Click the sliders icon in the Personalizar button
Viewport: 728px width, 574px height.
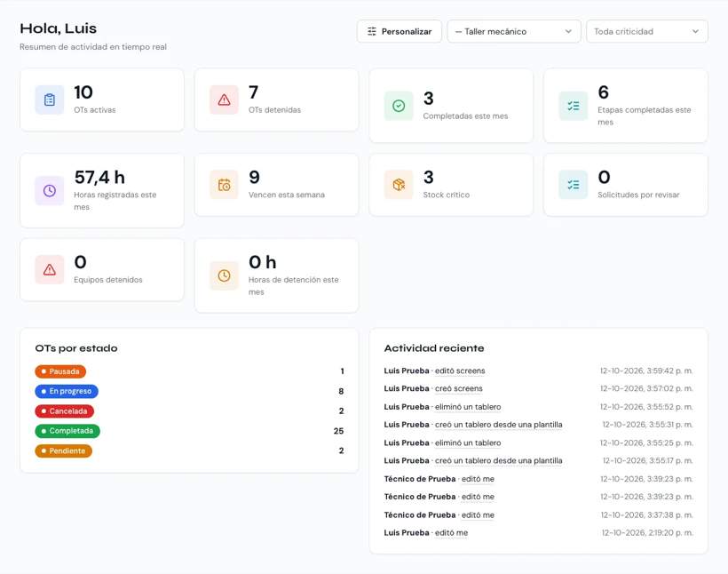[372, 31]
